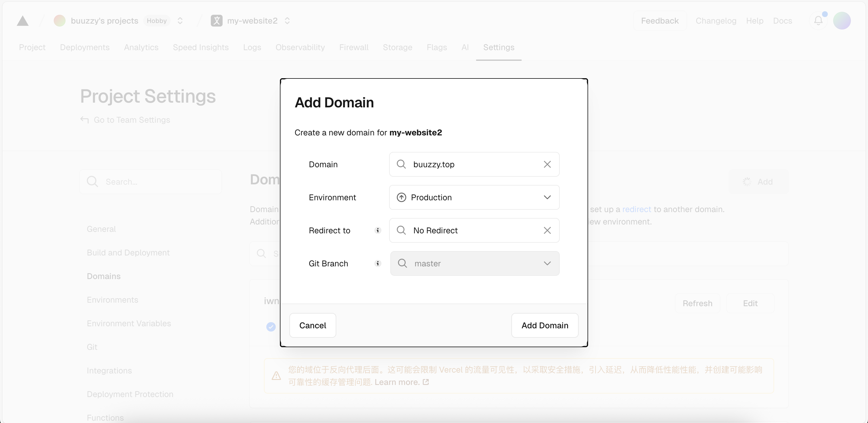This screenshot has height=423, width=868.
Task: Click the No Redirect input field
Action: click(x=474, y=230)
